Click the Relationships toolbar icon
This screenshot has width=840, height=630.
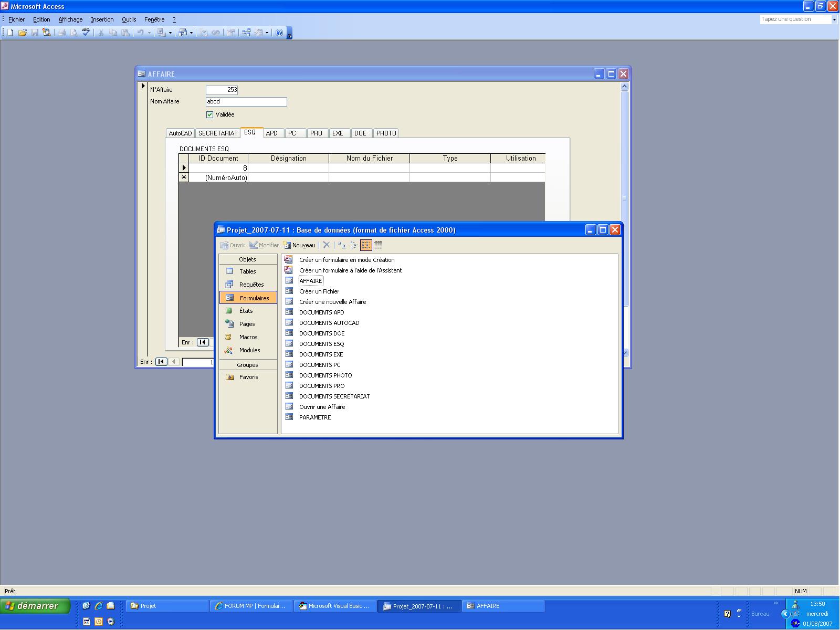click(246, 33)
